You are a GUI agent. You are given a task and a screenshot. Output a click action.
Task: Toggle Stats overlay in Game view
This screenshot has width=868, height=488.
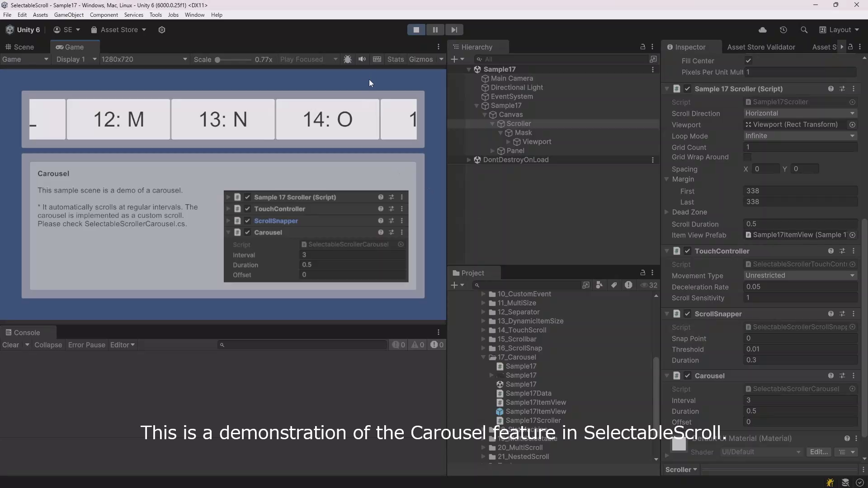pos(396,59)
